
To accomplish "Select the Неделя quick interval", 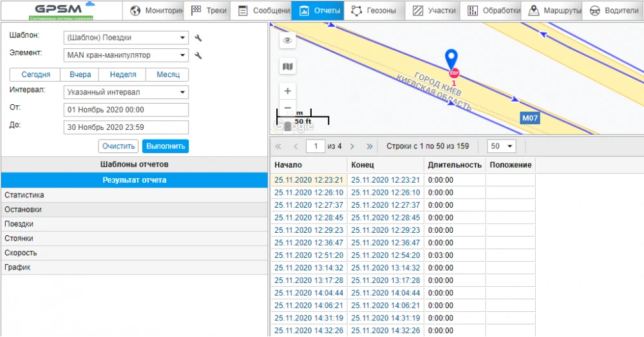I will tap(122, 75).
